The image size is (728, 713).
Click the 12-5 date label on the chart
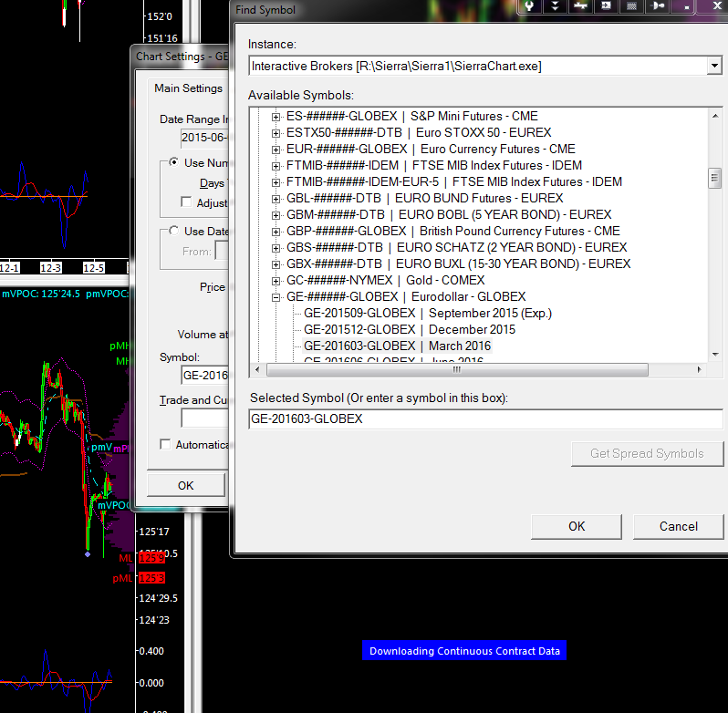[94, 268]
